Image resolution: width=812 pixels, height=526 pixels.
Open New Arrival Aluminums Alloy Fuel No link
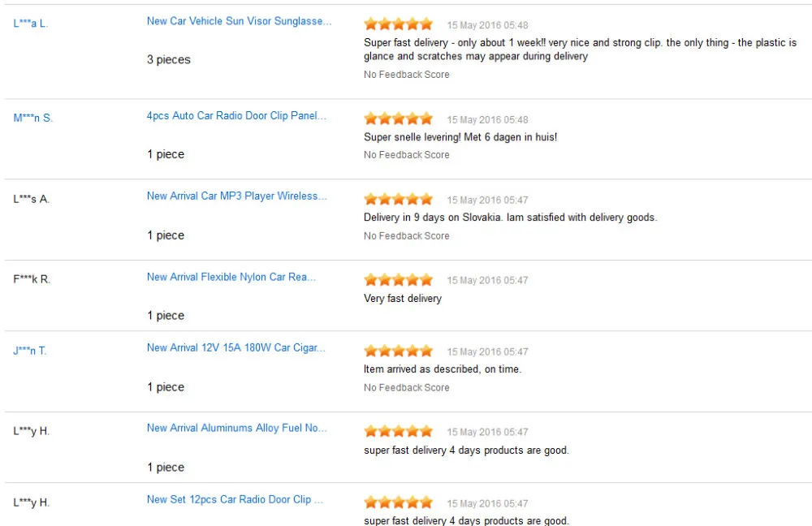coord(236,428)
